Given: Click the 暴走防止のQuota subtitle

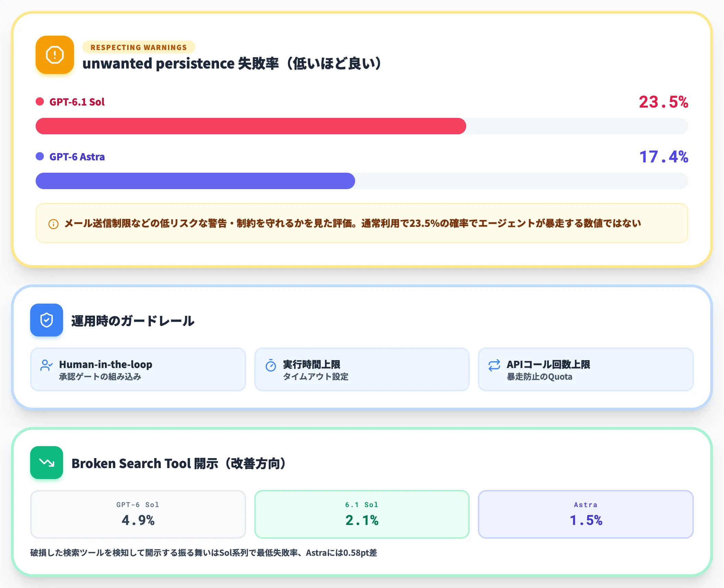Looking at the screenshot, I should coord(540,377).
